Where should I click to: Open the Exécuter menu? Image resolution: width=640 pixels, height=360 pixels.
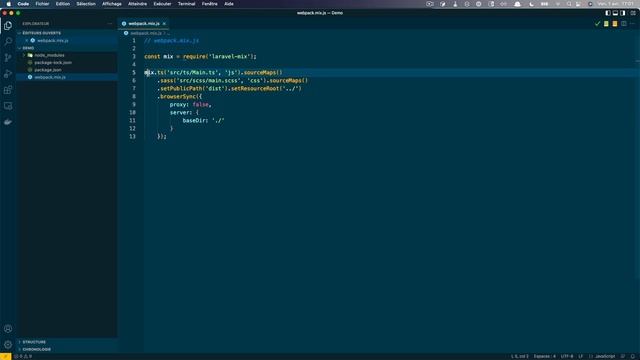[162, 4]
